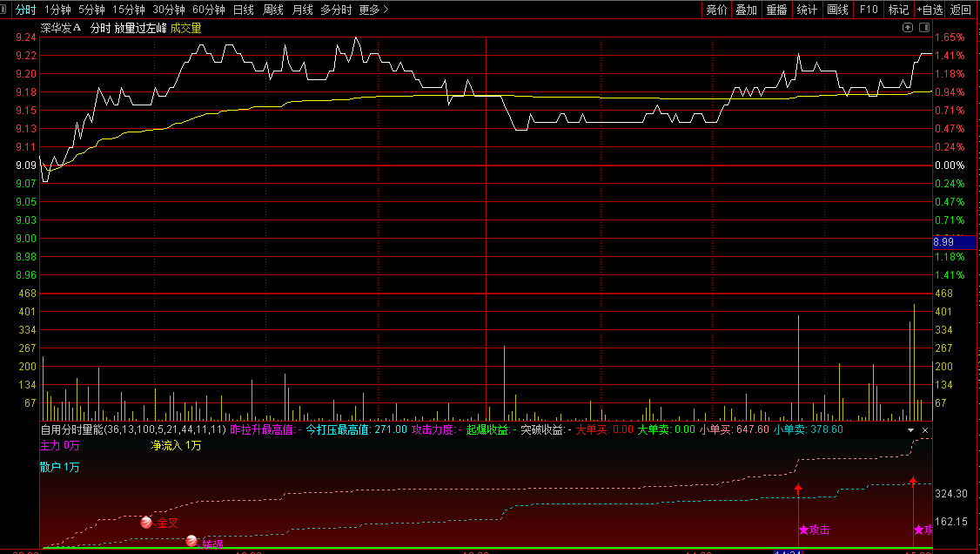Open the 竞价 auction view
The image size is (980, 554).
[716, 10]
